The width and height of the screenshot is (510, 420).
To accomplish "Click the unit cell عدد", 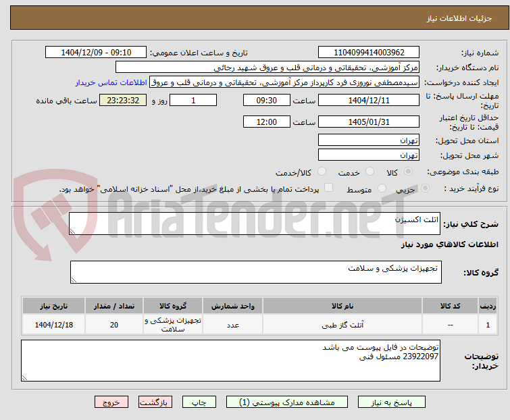I will 232,325.
